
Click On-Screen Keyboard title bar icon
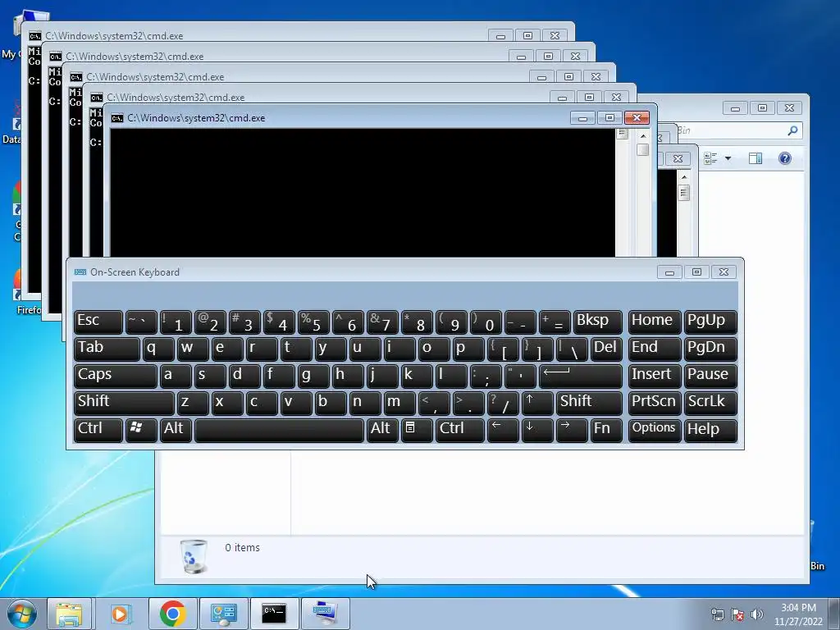(80, 272)
